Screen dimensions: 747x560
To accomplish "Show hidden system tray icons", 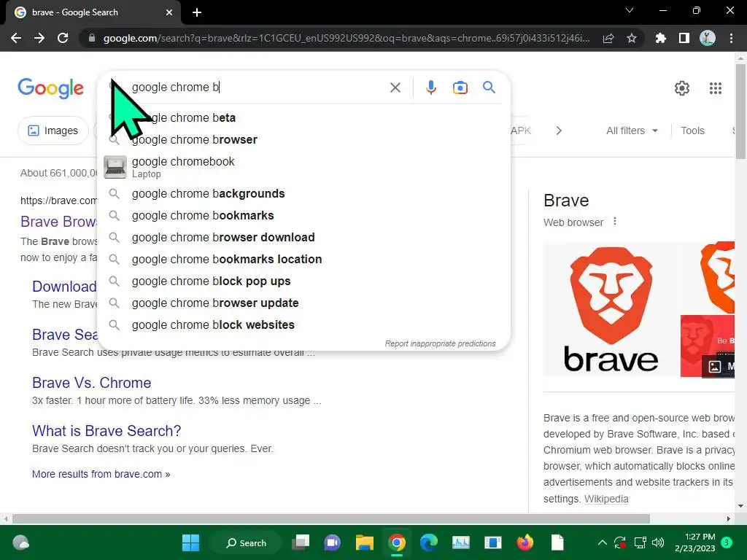I will point(602,542).
